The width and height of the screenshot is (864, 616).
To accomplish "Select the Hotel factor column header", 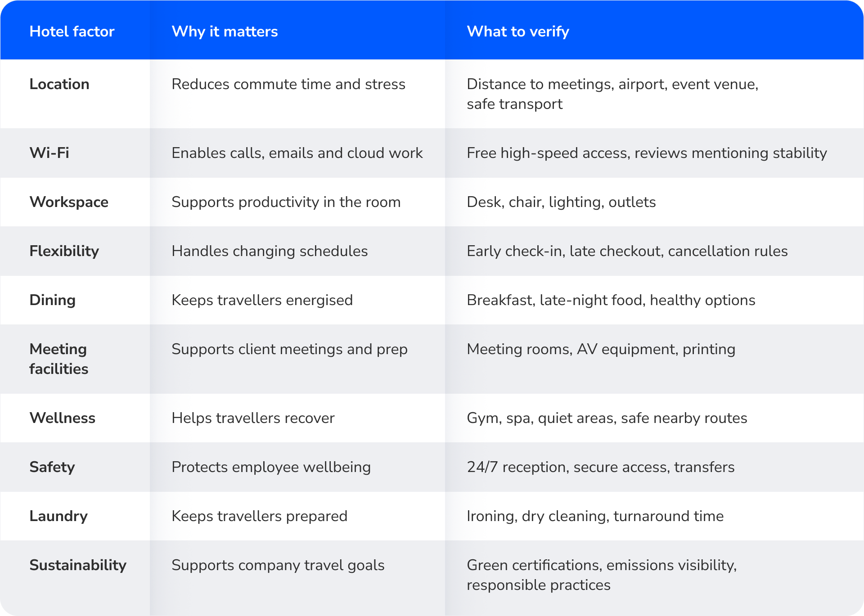I will click(72, 31).
